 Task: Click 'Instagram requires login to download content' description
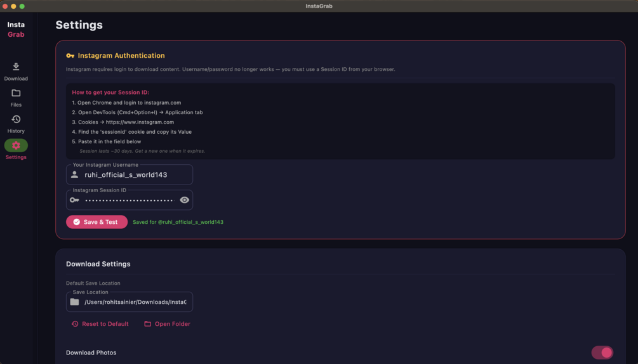point(230,70)
